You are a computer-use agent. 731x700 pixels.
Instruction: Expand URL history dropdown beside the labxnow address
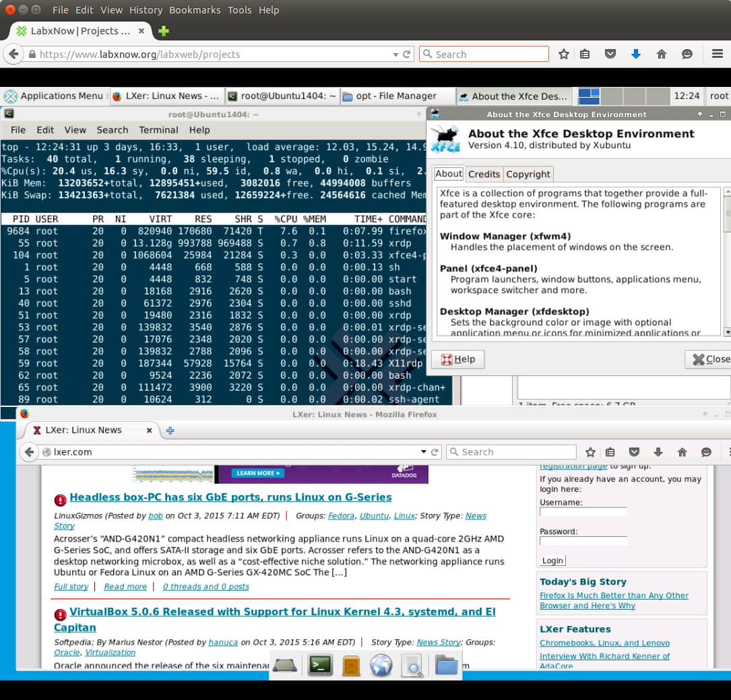coord(395,55)
